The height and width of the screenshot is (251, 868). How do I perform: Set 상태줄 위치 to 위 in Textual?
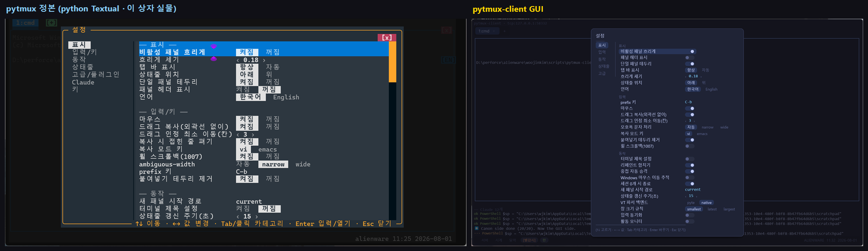[x=269, y=75]
